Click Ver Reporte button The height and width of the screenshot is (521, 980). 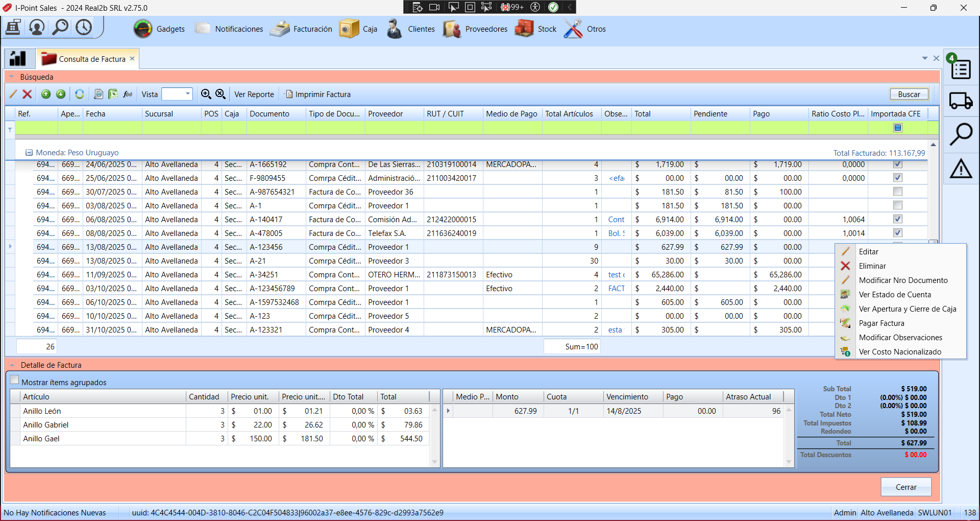click(x=254, y=94)
